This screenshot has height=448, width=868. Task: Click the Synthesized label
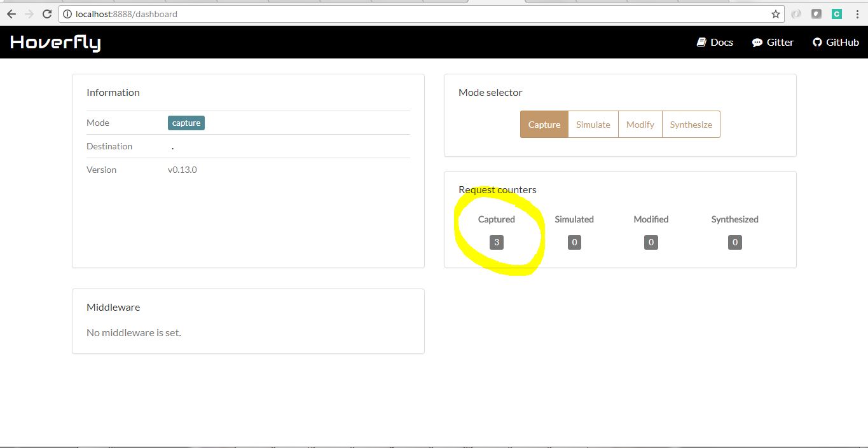tap(735, 219)
